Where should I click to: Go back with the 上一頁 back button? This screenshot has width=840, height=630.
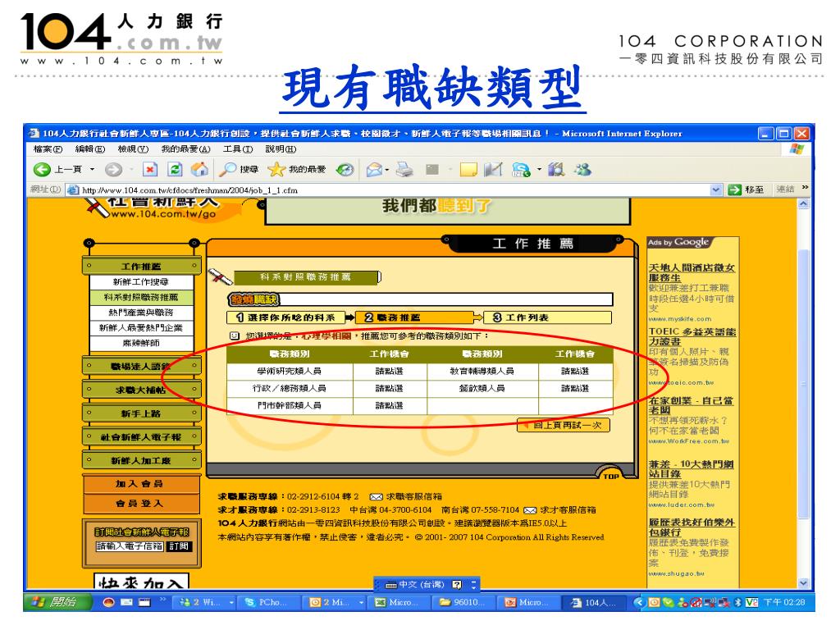point(57,170)
